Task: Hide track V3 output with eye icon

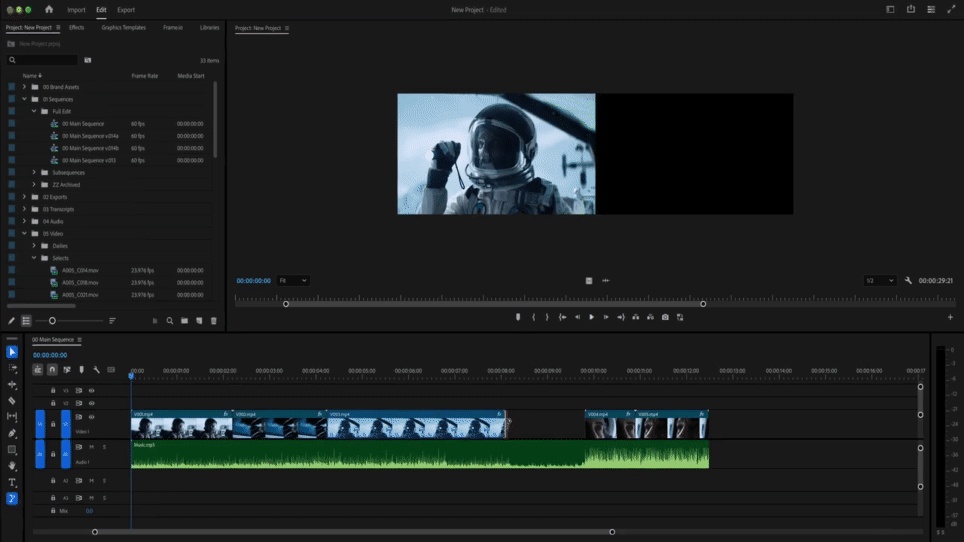Action: click(x=92, y=390)
